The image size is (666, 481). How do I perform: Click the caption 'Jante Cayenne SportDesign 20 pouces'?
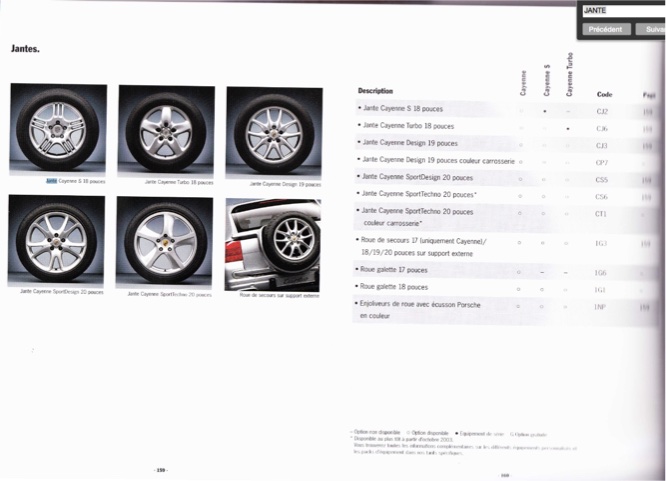(62, 292)
